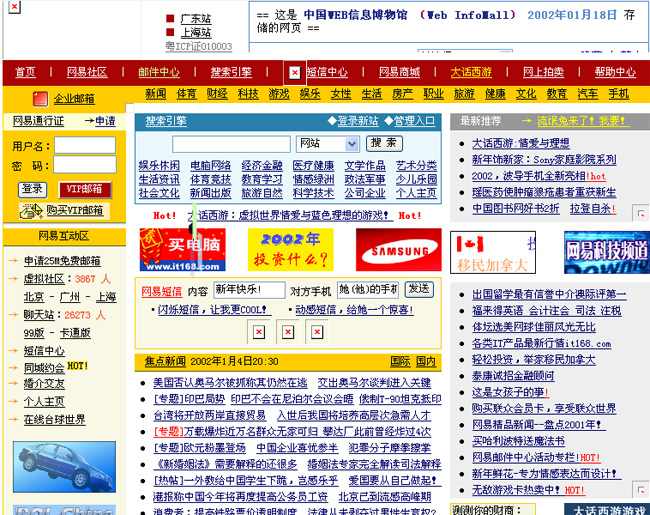Image resolution: width=650 pixels, height=515 pixels.
Task: Open 网上拍卖 in the navigation bar
Action: coord(543,72)
